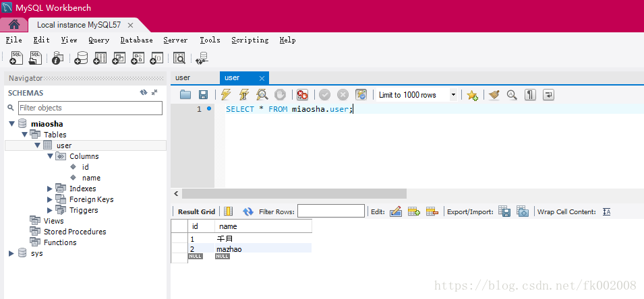
Task: Reconnect to DBMS toolbar icon
Action: pyautogui.click(x=202, y=58)
